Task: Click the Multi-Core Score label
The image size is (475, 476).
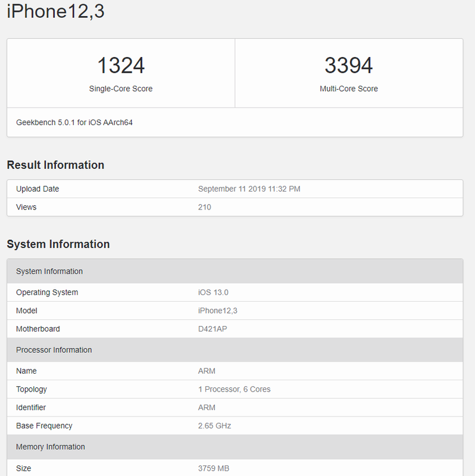Action: click(349, 89)
